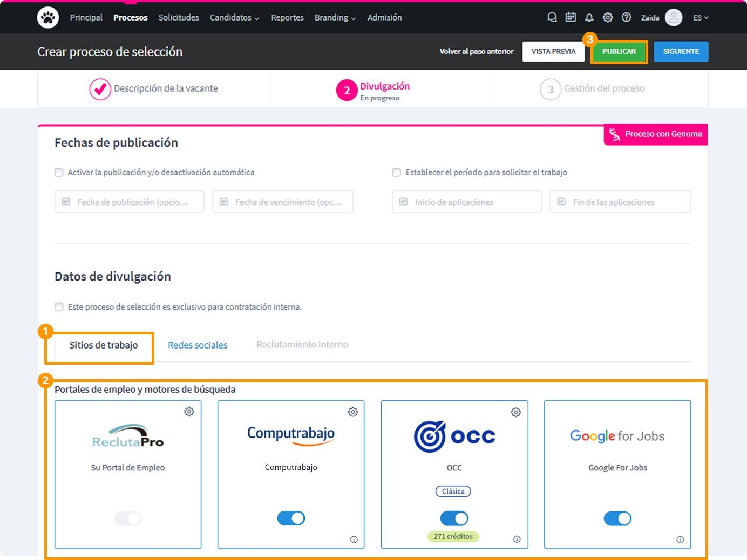Screen dimensions: 747x560
Task: Expand the Candidatos dropdown menu
Action: pyautogui.click(x=234, y=18)
